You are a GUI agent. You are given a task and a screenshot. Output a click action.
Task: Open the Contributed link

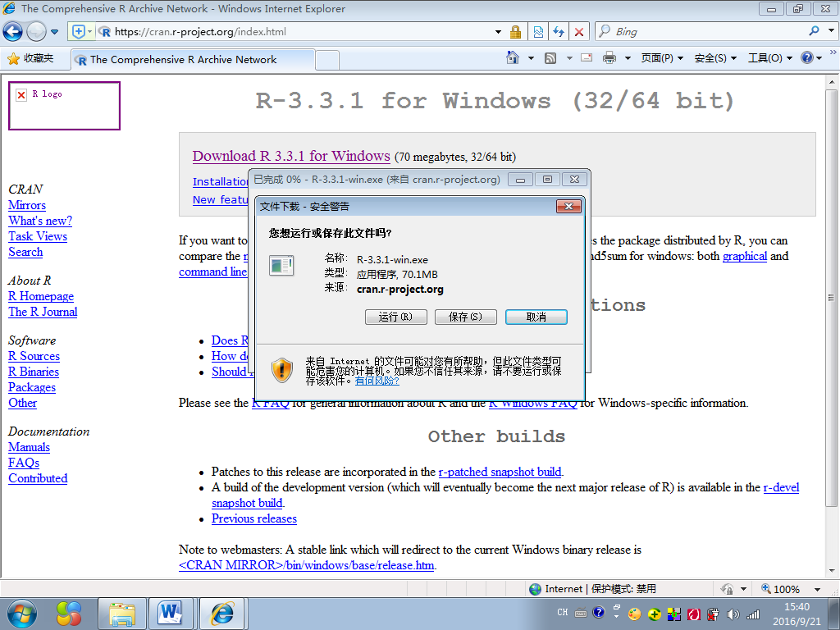click(x=38, y=478)
